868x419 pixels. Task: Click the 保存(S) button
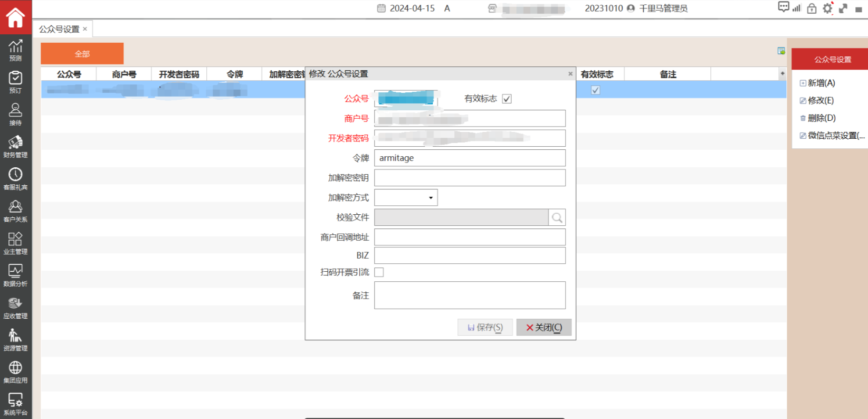[485, 328]
